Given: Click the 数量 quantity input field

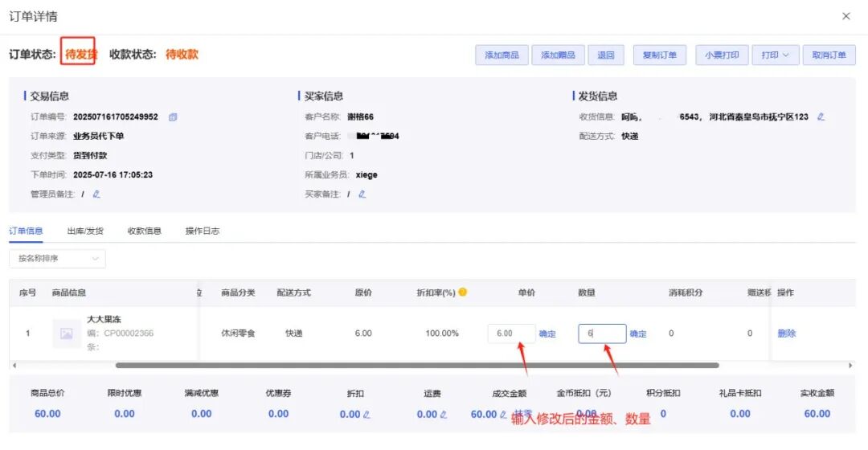Looking at the screenshot, I should coord(602,333).
